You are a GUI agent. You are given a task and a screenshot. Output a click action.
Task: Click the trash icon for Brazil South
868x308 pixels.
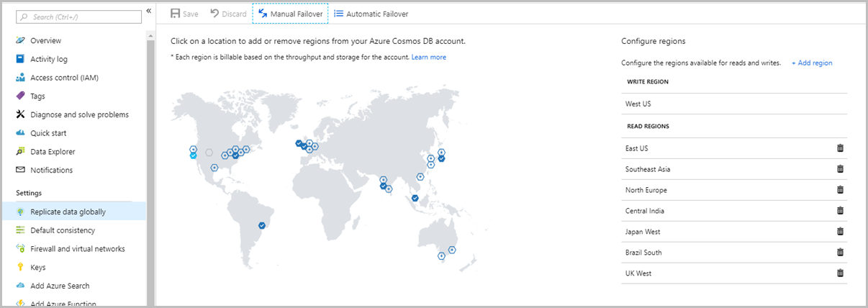pos(840,253)
